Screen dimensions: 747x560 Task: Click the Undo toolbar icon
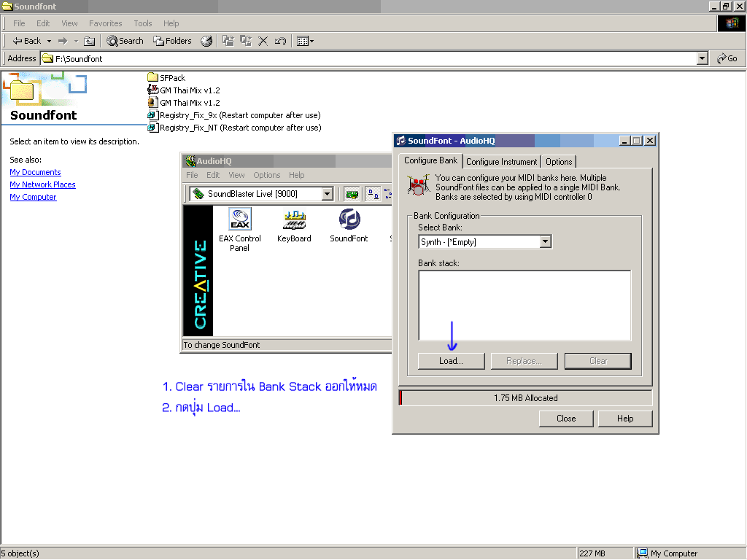[280, 41]
